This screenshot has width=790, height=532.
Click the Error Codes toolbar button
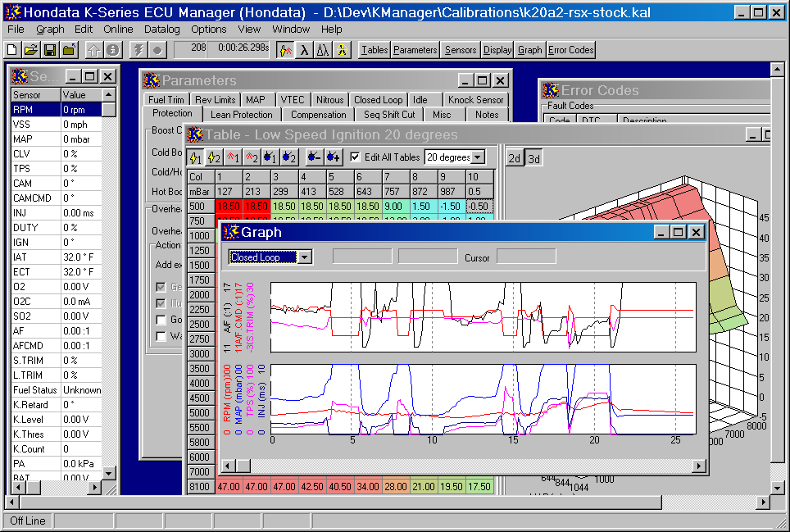(571, 50)
